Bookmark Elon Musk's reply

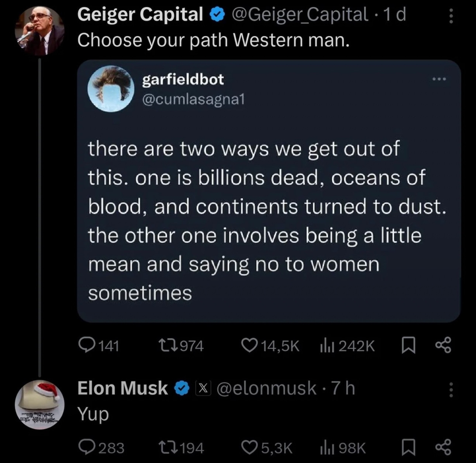pos(408,448)
